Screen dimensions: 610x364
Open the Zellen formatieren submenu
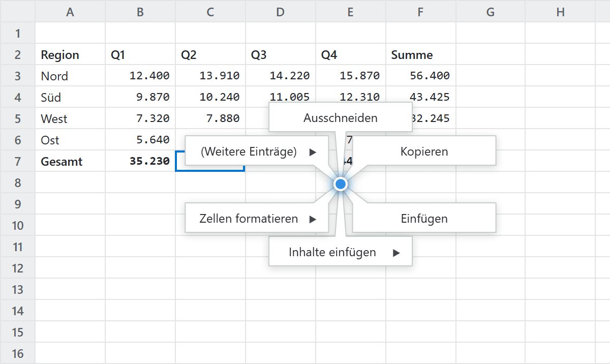257,219
